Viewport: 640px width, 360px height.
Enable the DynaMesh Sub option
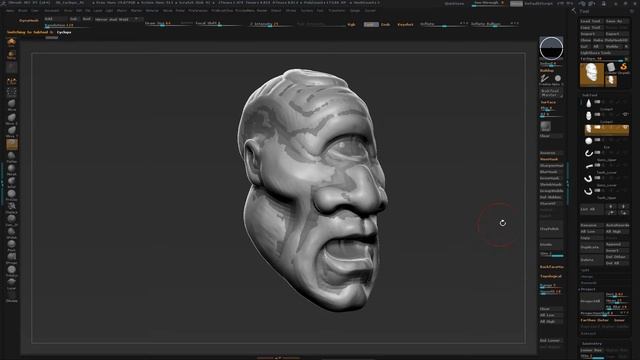73,19
